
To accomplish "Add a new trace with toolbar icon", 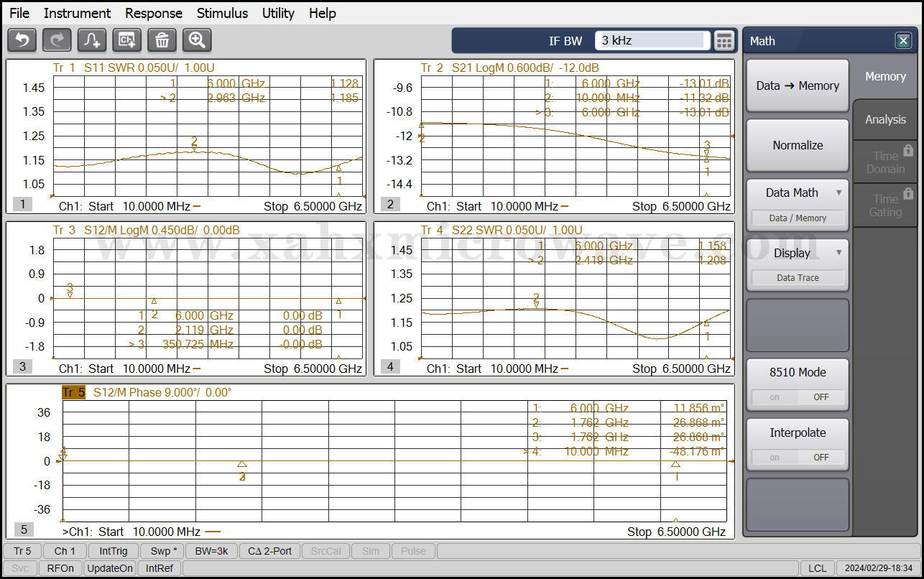I will click(x=92, y=40).
